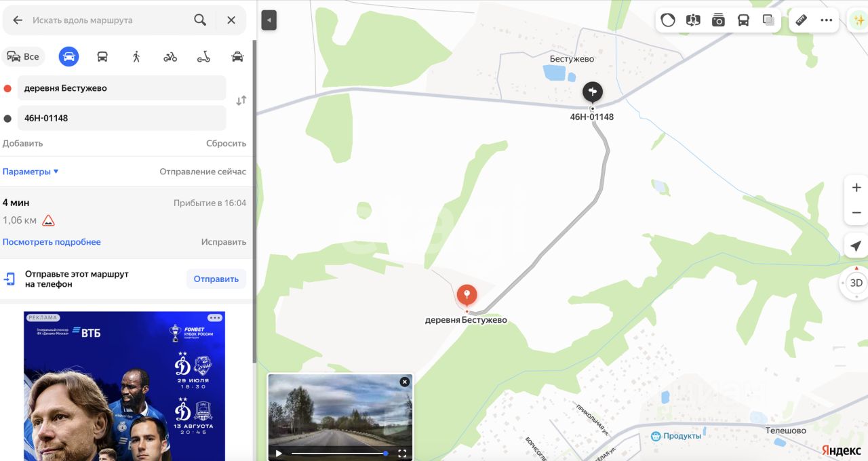
Task: Click the street video progress slider
Action: [339, 453]
